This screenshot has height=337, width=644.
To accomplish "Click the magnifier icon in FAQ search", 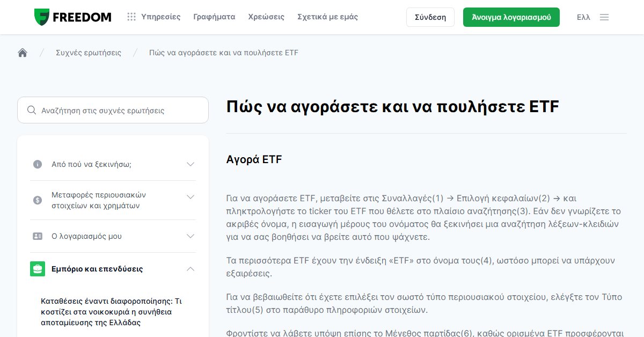I will pyautogui.click(x=32, y=110).
